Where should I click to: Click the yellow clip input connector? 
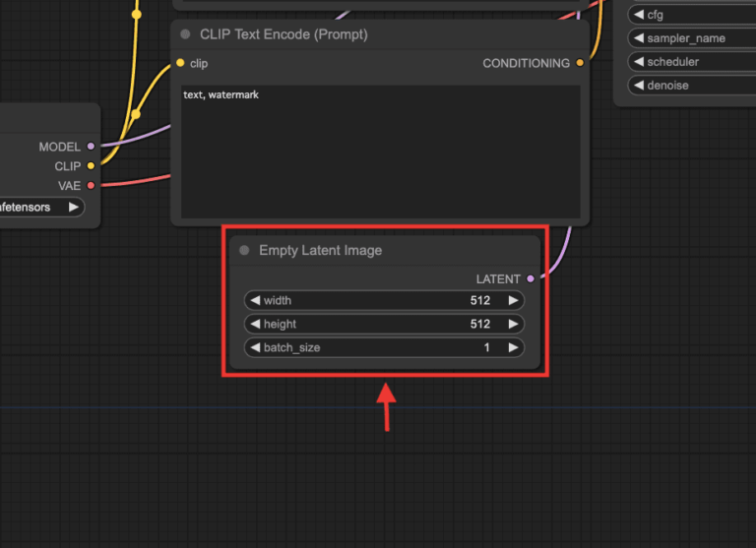pyautogui.click(x=180, y=63)
